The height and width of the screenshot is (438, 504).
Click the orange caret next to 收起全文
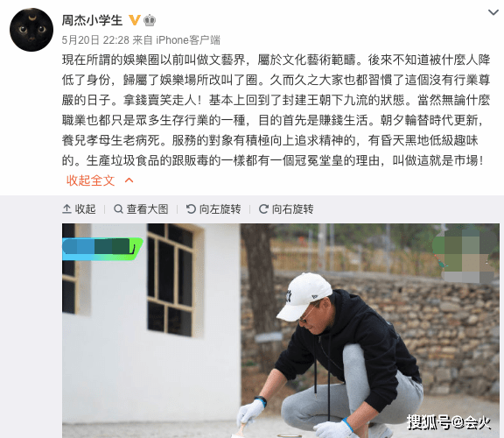[x=129, y=180]
